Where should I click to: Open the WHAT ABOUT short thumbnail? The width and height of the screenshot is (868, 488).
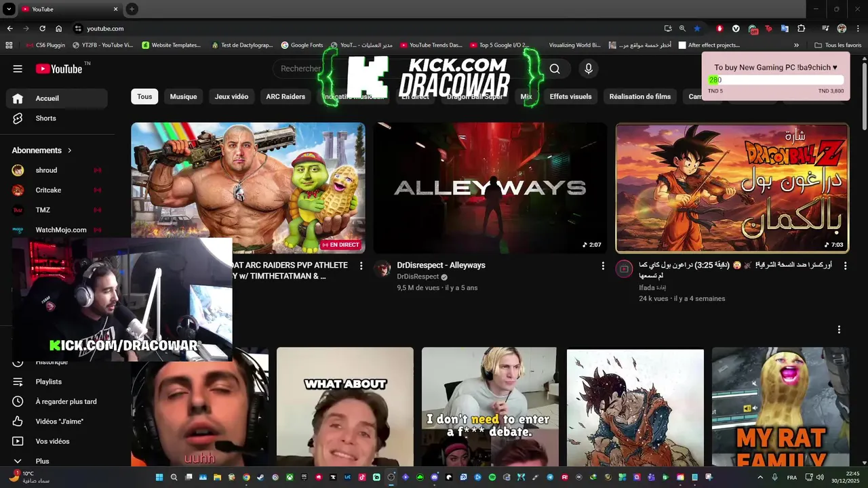(345, 407)
